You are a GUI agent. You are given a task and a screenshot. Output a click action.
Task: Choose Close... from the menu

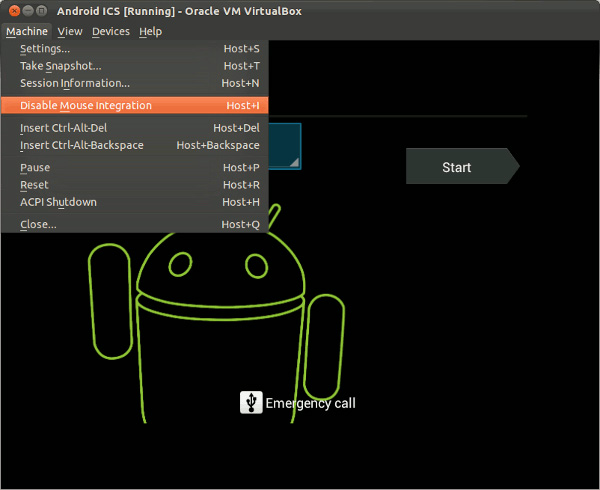135,224
